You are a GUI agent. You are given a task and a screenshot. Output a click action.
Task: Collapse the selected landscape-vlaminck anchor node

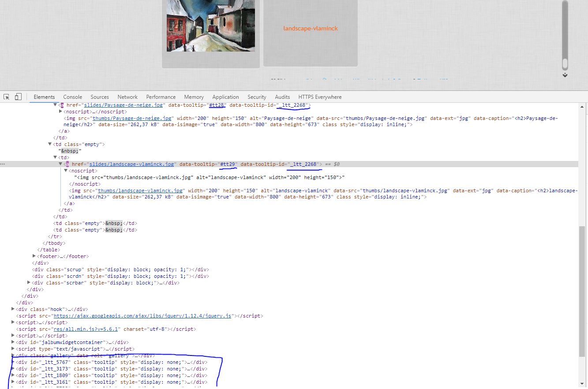[61, 164]
